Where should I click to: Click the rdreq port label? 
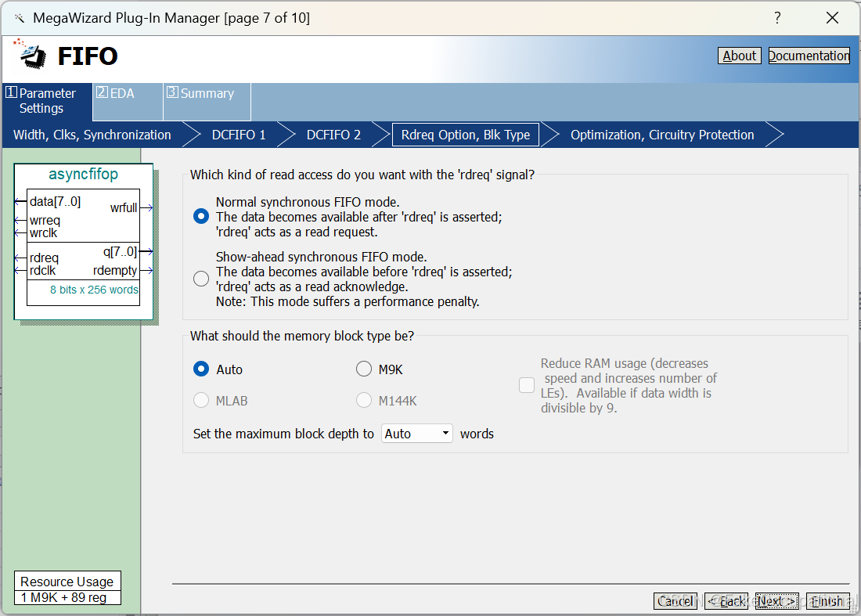[44, 258]
